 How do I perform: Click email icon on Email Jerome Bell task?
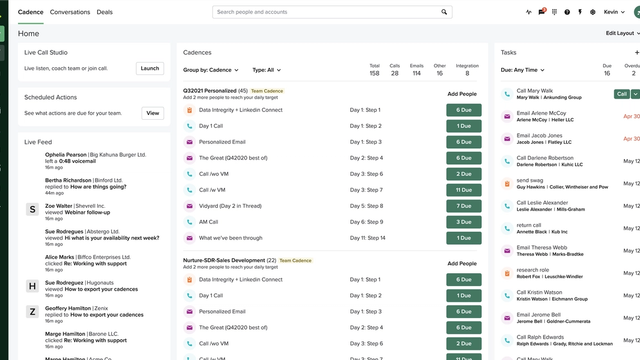point(507,318)
